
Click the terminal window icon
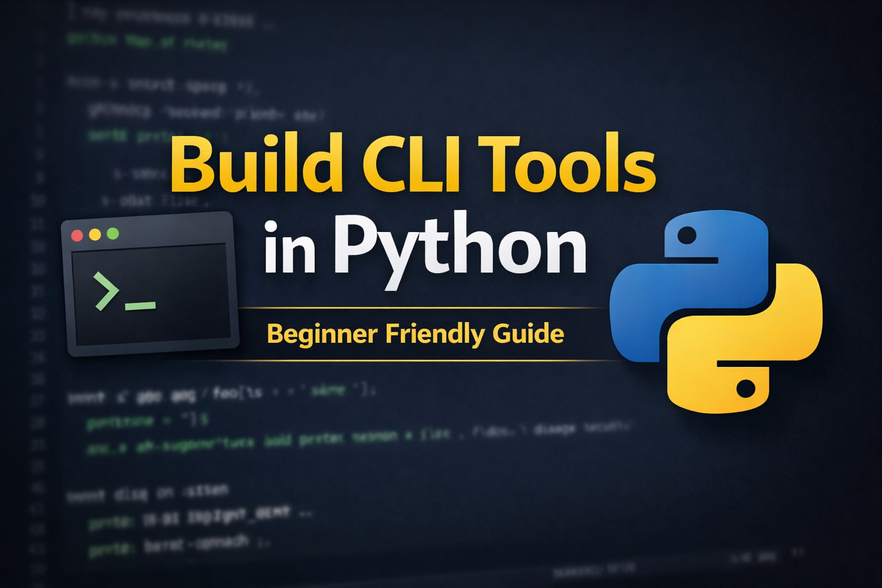(x=150, y=284)
